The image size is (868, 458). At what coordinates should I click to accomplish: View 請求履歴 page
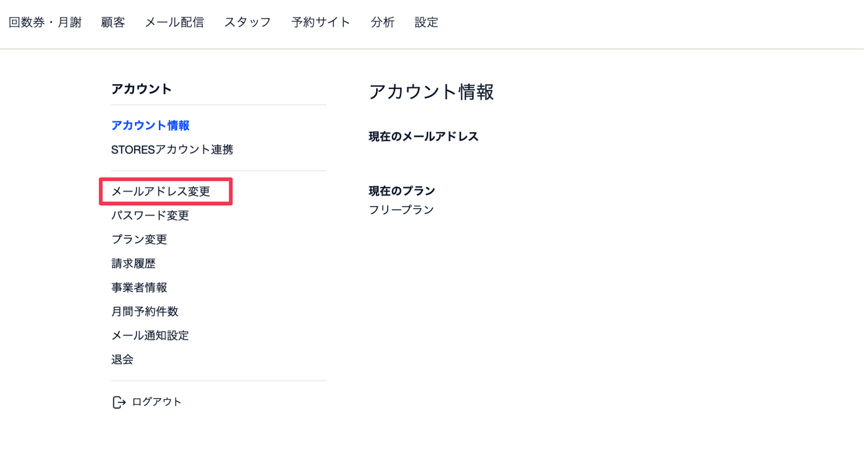click(133, 264)
